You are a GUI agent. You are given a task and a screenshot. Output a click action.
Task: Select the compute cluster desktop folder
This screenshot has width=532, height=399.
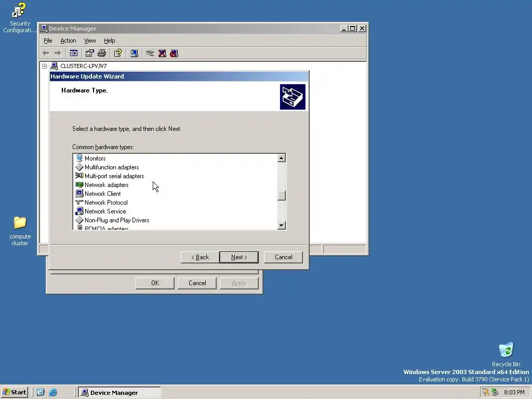(20, 231)
